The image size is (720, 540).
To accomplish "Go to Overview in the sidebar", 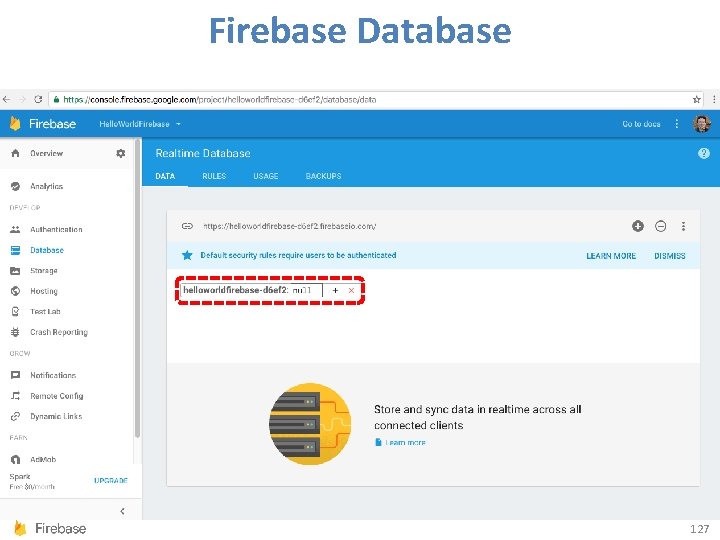I will point(46,153).
